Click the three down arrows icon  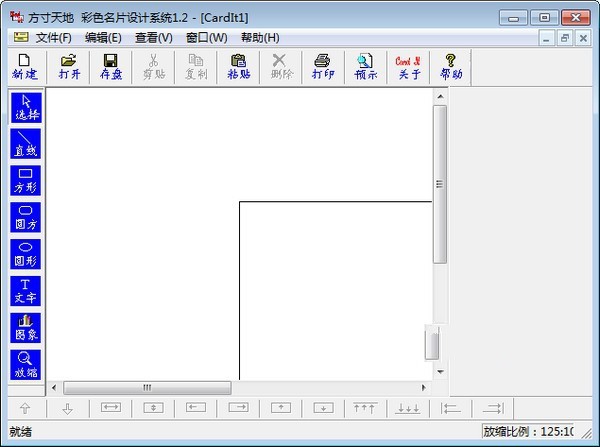(x=408, y=408)
